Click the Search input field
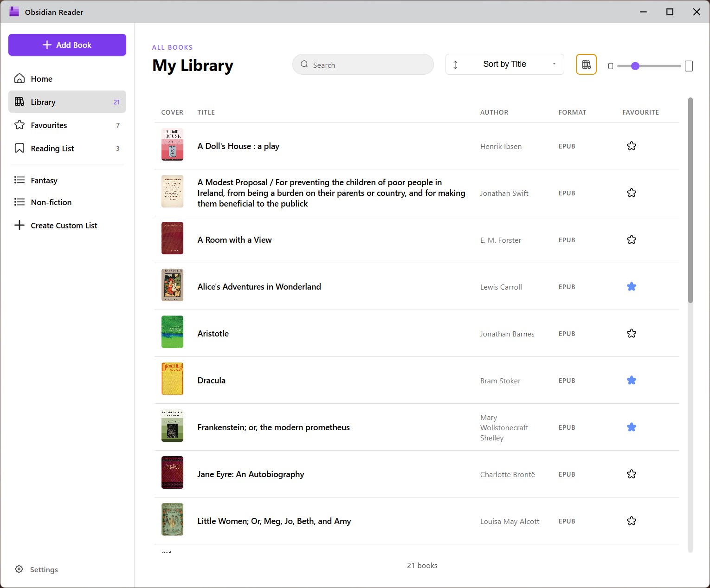 click(x=363, y=65)
